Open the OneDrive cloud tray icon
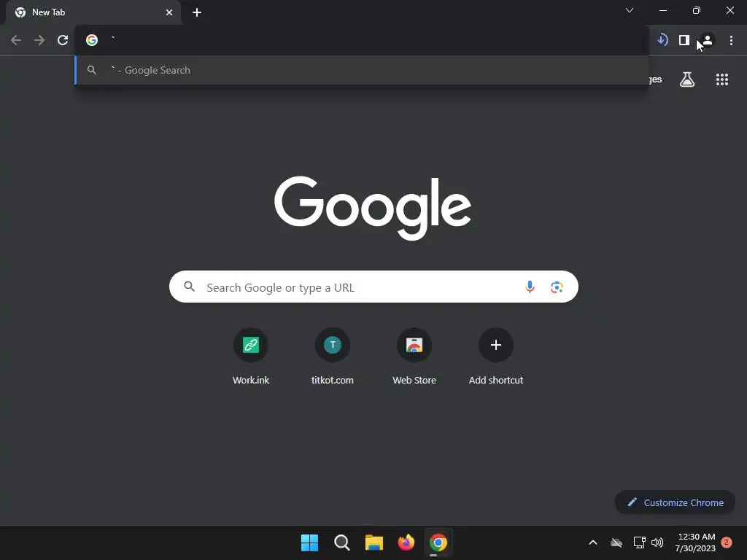The height and width of the screenshot is (560, 747). point(616,542)
